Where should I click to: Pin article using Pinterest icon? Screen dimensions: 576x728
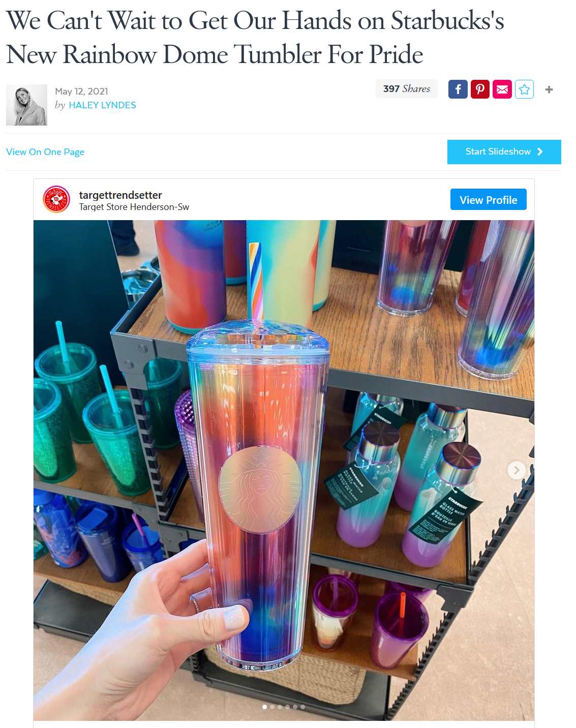(x=480, y=89)
